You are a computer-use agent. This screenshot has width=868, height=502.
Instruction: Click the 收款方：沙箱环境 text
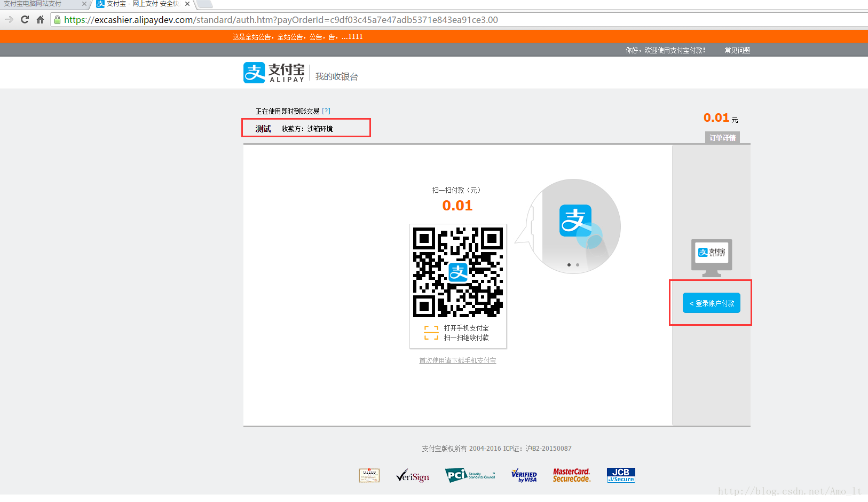pos(307,129)
